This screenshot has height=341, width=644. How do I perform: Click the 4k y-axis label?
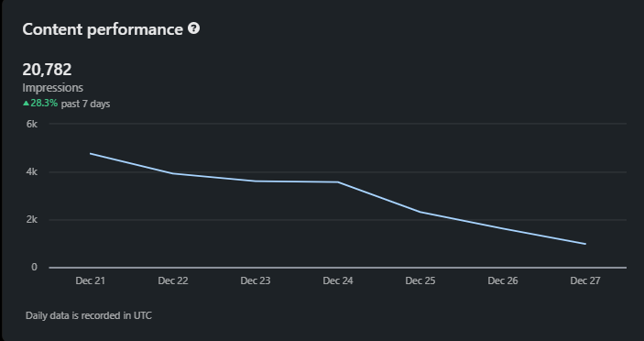[x=32, y=172]
